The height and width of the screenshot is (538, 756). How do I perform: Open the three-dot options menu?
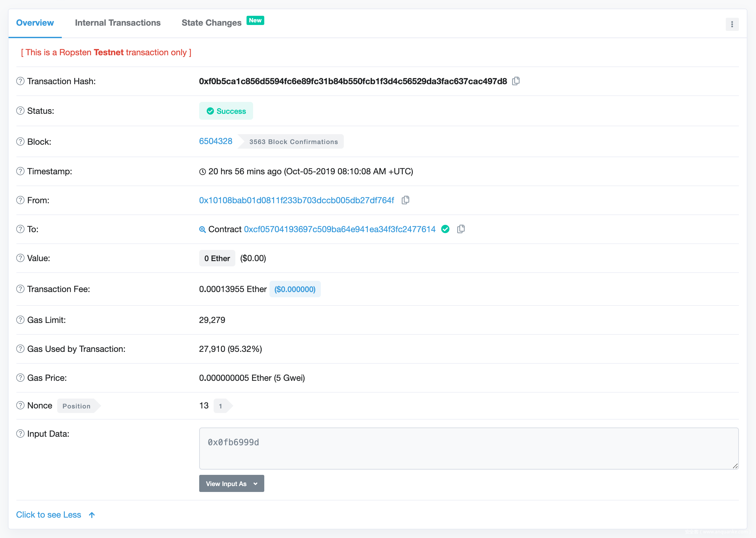click(732, 24)
